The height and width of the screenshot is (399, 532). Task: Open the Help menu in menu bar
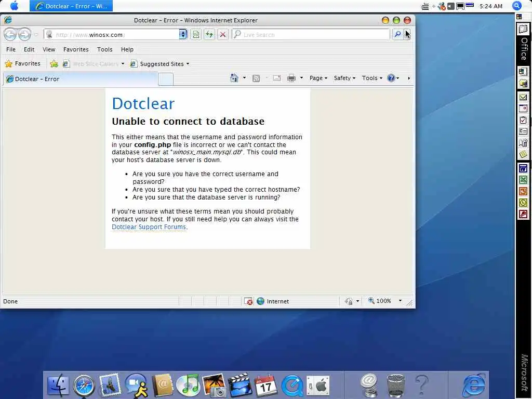(127, 49)
